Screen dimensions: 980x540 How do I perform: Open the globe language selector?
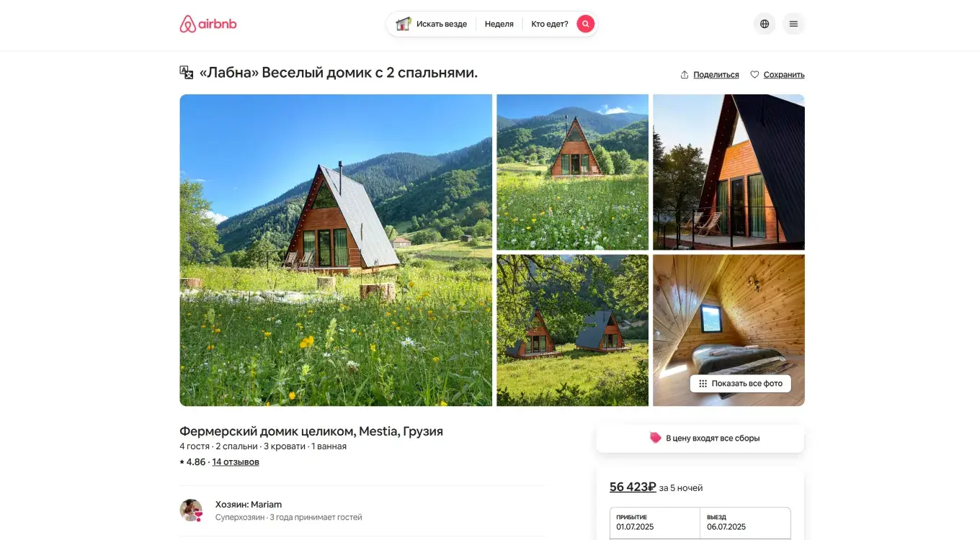[765, 24]
